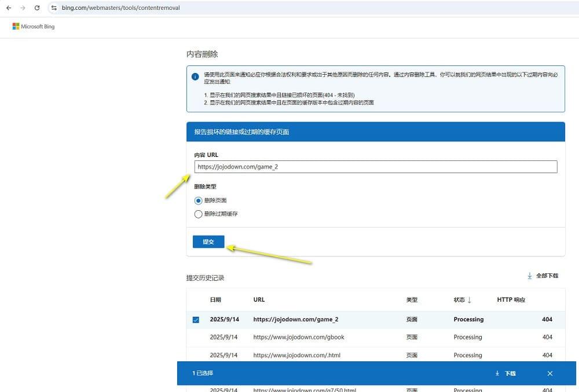Image resolution: width=579 pixels, height=392 pixels.
Task: Click the 内容删除 page heading
Action: point(202,54)
